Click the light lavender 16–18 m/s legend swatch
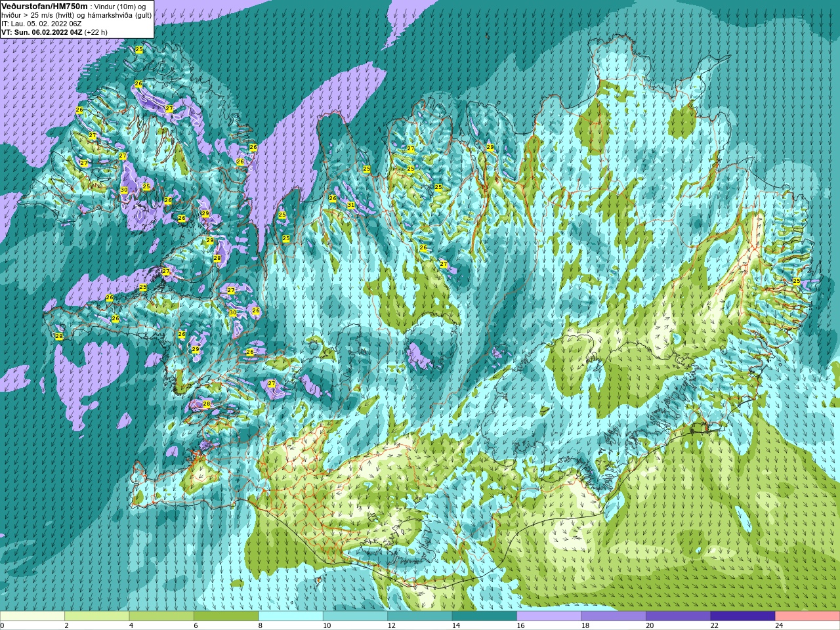 [x=549, y=616]
